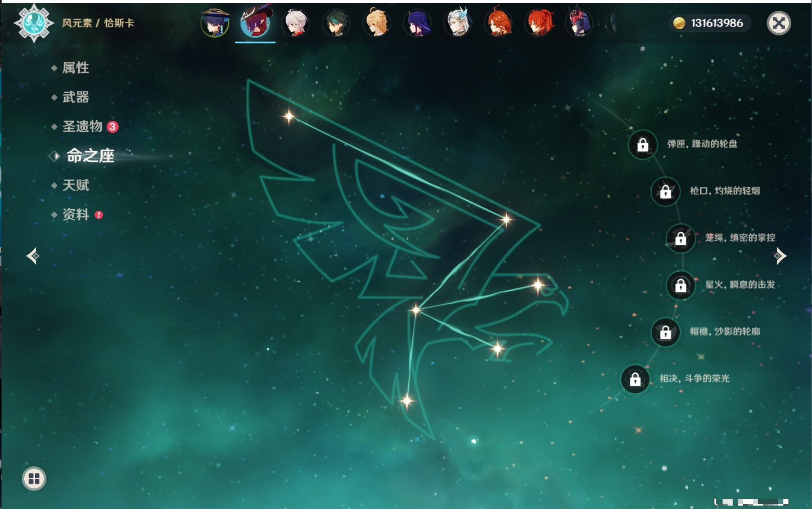Open the 资料 profile menu
The image size is (812, 509).
tap(75, 214)
